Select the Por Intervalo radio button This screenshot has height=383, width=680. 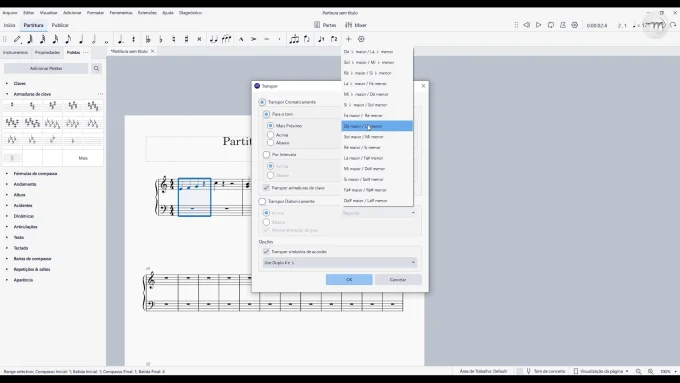(x=266, y=154)
